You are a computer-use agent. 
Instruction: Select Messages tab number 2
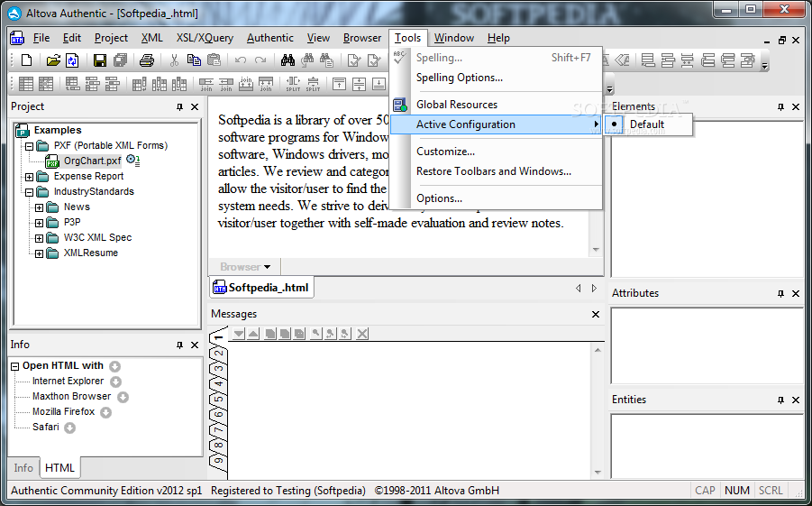pyautogui.click(x=219, y=354)
